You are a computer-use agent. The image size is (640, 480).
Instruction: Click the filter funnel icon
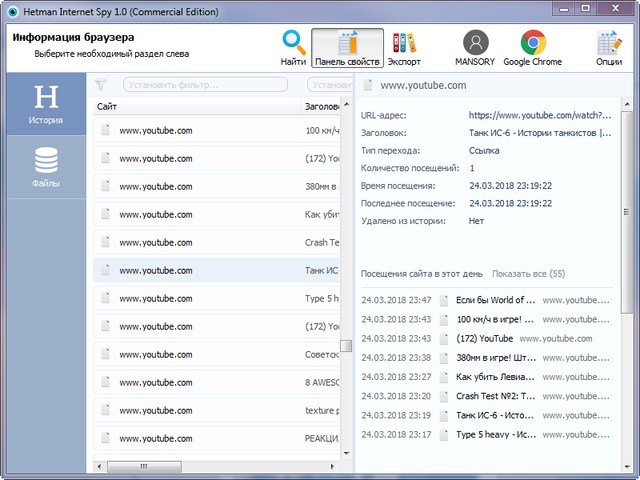[101, 85]
